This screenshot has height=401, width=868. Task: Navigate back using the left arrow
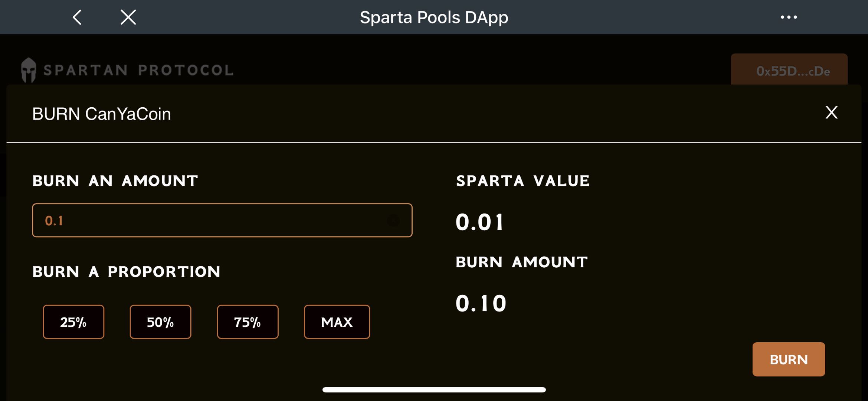[78, 17]
